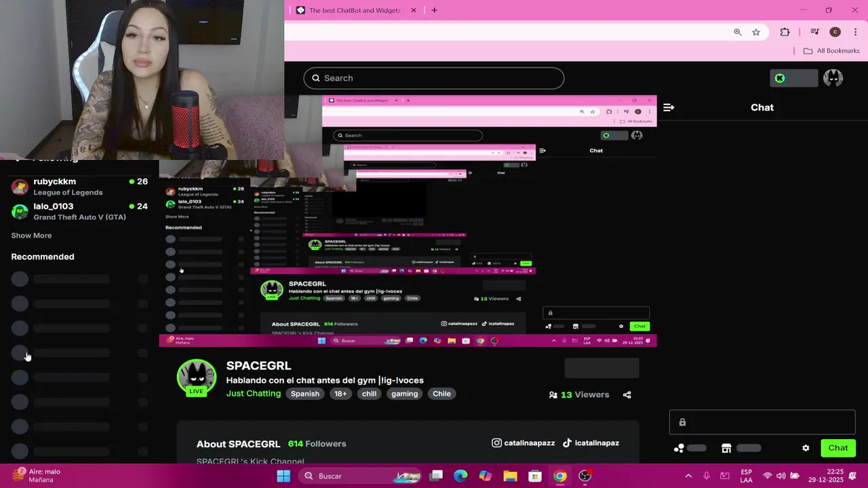Open the Aire: malo weather widget

tap(37, 476)
